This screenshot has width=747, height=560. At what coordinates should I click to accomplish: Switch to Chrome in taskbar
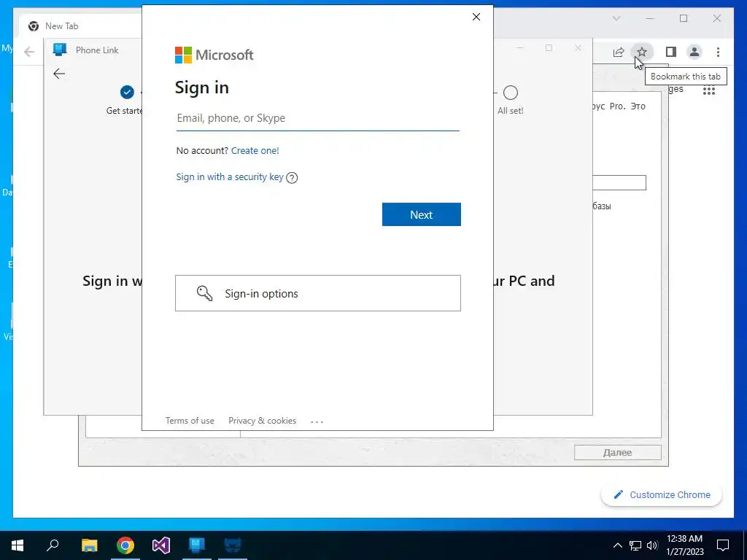pos(125,545)
